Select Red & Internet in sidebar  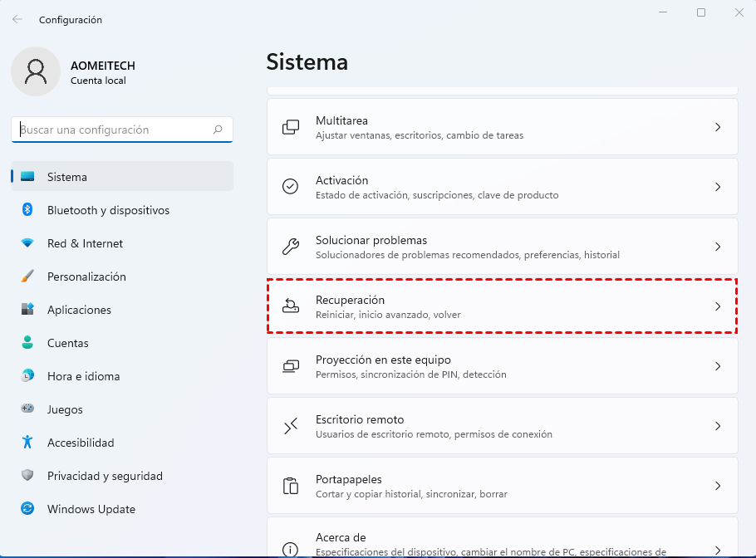(85, 243)
